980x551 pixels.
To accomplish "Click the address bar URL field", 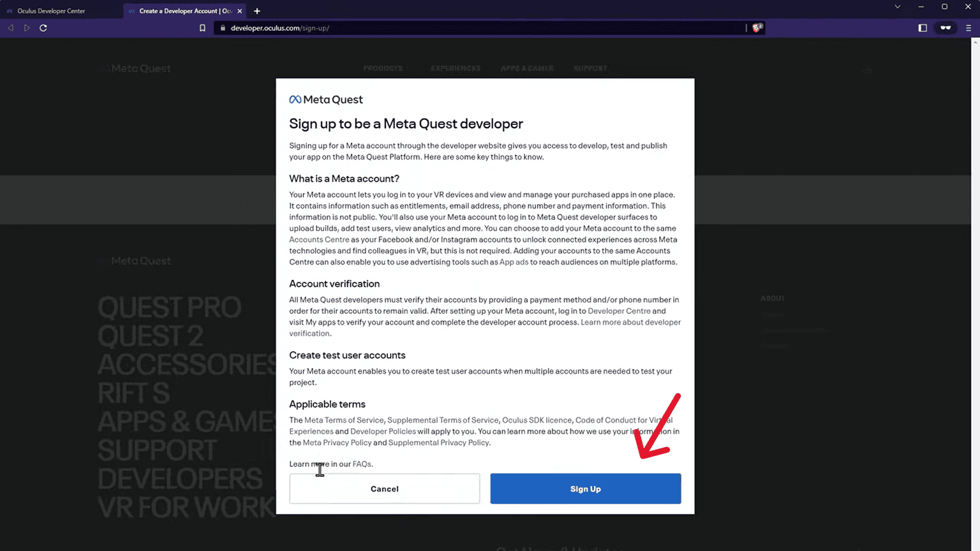I will pos(479,28).
